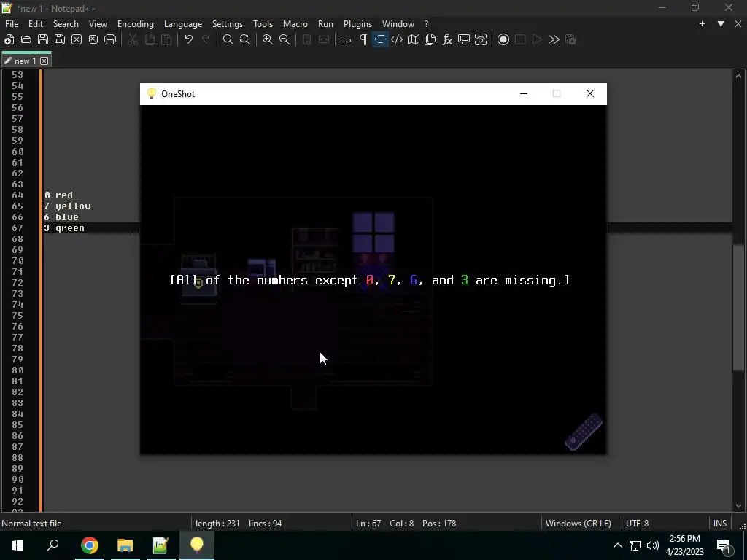Open taskbar search
747x560 pixels.
[53, 545]
